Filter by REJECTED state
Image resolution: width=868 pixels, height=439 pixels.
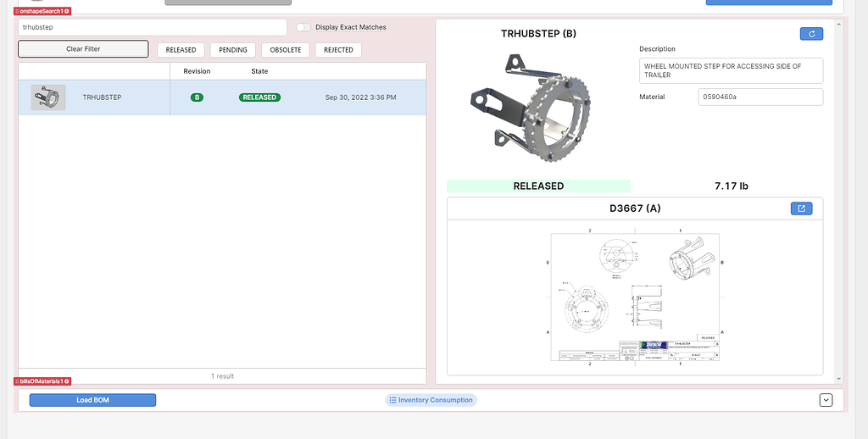(338, 50)
